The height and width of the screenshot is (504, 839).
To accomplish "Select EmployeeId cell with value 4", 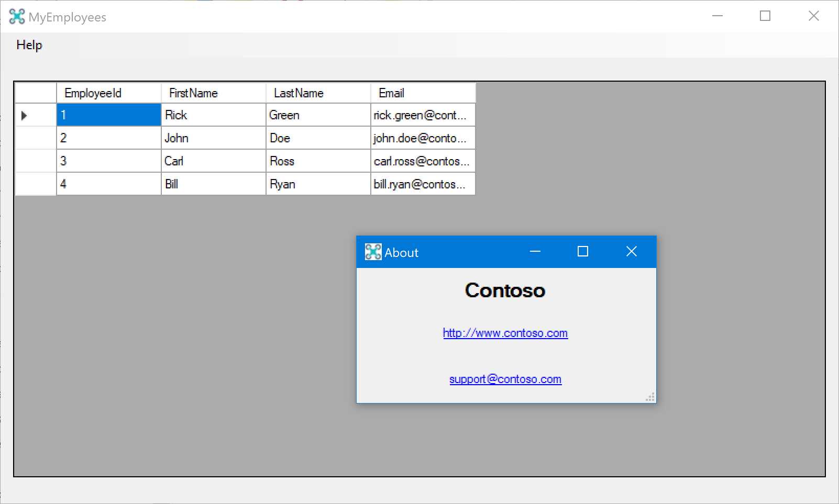I will tap(109, 184).
